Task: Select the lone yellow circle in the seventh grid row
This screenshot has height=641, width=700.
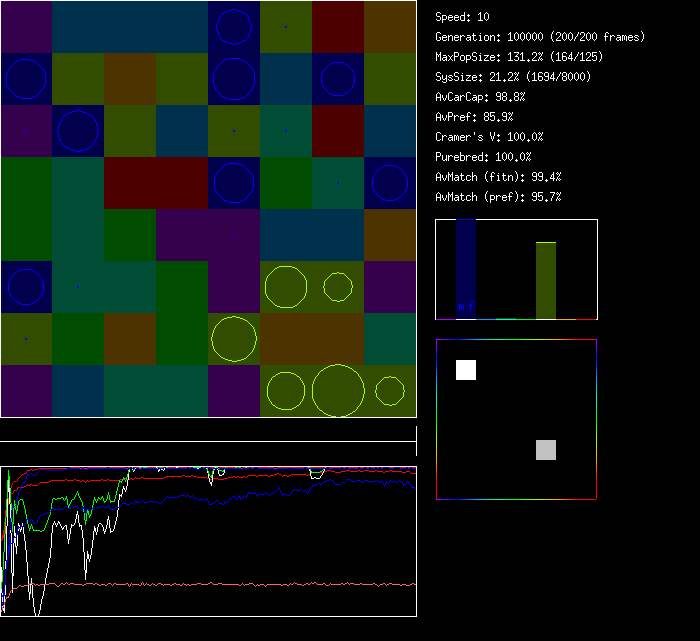Action: click(x=234, y=339)
